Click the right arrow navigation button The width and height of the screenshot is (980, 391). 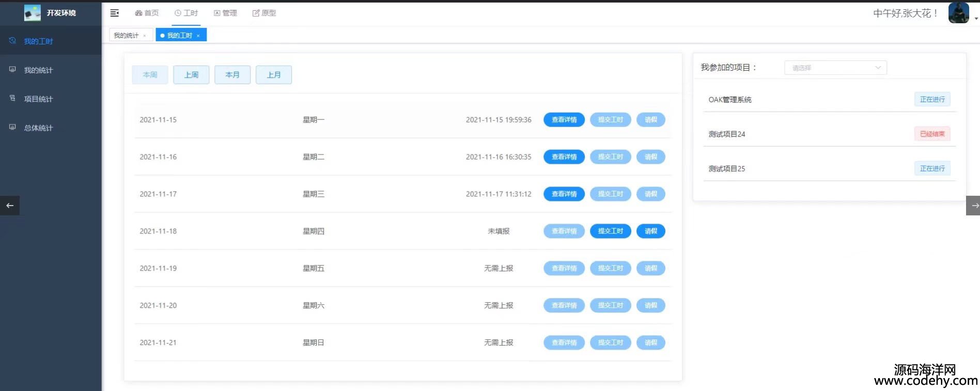tap(973, 206)
